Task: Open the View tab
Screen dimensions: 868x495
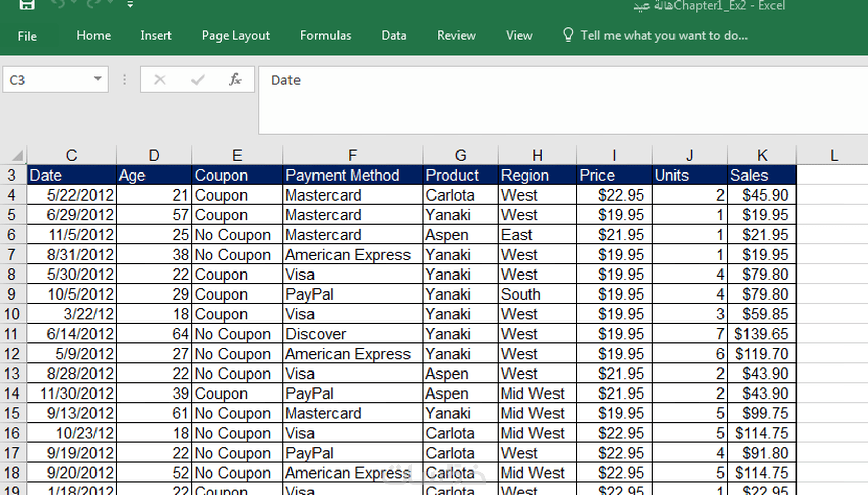Action: [x=519, y=35]
